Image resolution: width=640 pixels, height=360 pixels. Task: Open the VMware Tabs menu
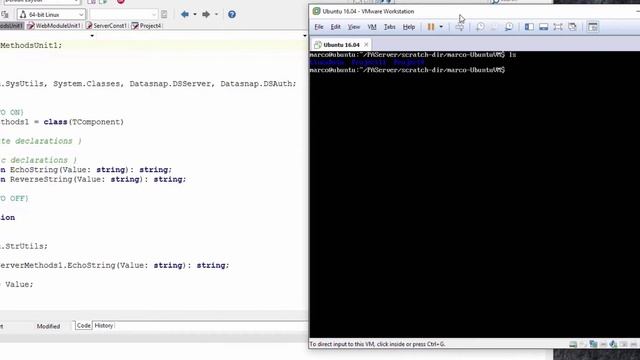click(389, 27)
